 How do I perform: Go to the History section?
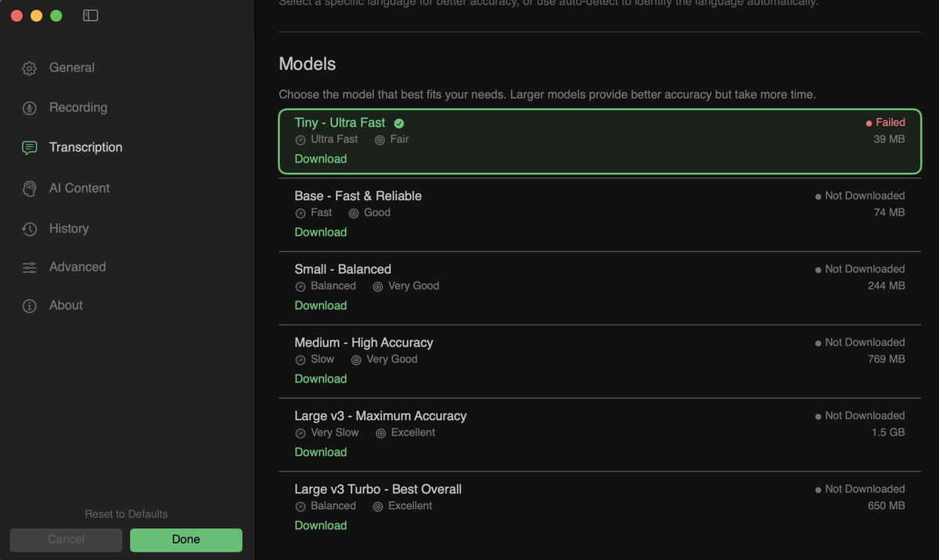tap(69, 229)
